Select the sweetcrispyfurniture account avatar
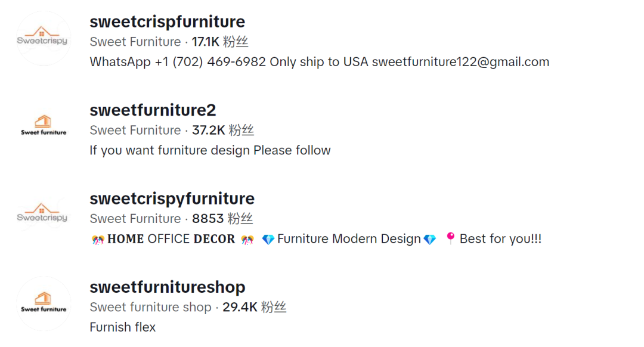This screenshot has height=347, width=644. 43,215
